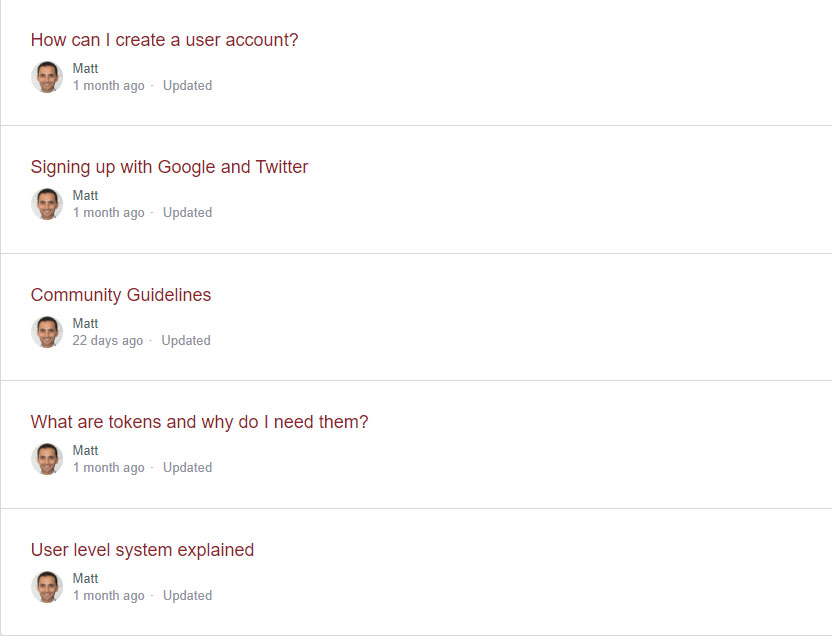
Task: Click Matt's avatar under the user level article
Action: [46, 586]
